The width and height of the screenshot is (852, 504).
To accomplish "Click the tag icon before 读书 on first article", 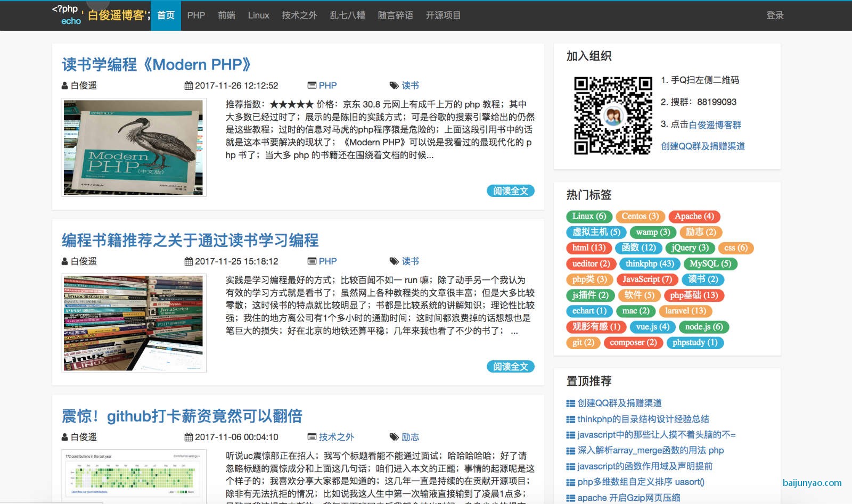I will pyautogui.click(x=394, y=85).
